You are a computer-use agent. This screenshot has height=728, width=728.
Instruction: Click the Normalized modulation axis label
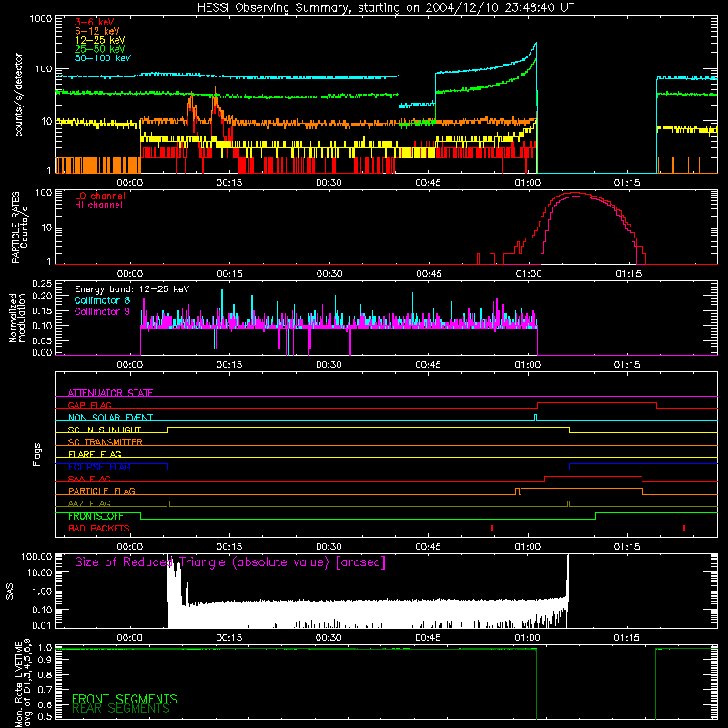click(x=16, y=318)
